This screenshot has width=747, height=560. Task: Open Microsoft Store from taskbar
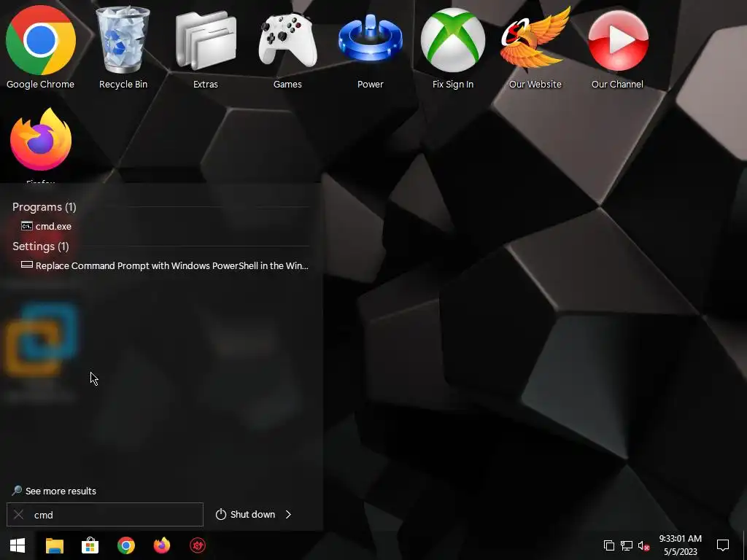[90, 545]
